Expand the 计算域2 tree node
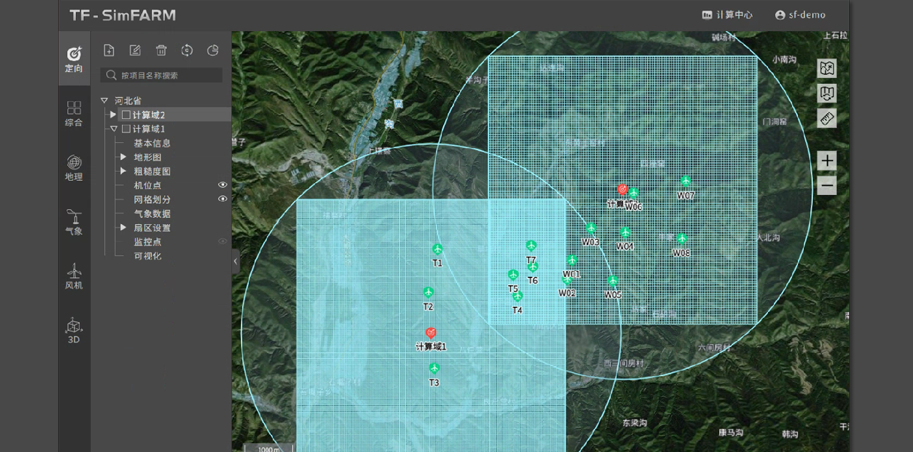 [113, 115]
